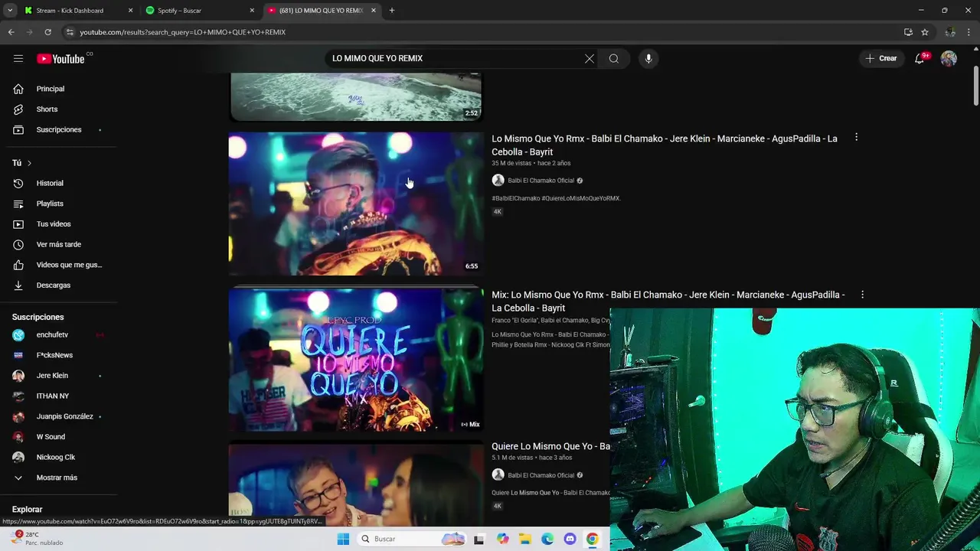Screen dimensions: 980x551
Task: Open Discord from taskbar
Action: point(570,539)
